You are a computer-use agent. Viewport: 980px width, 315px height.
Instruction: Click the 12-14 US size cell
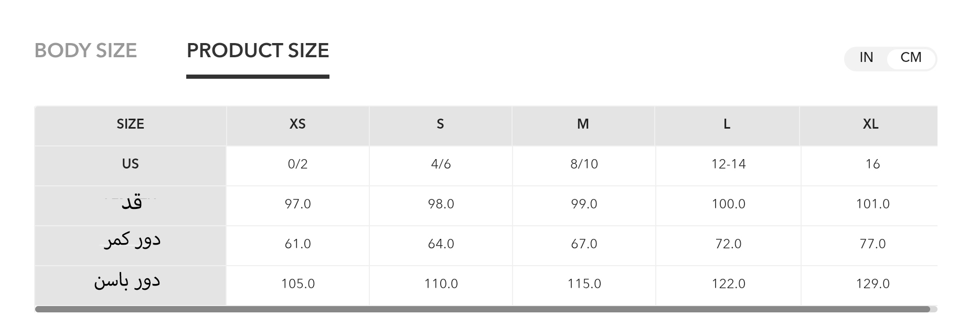728,164
